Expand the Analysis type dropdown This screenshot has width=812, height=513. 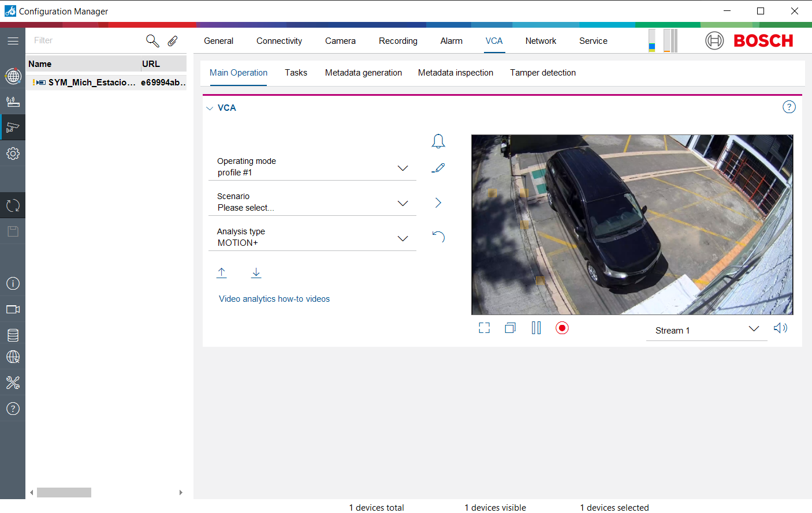coord(403,238)
